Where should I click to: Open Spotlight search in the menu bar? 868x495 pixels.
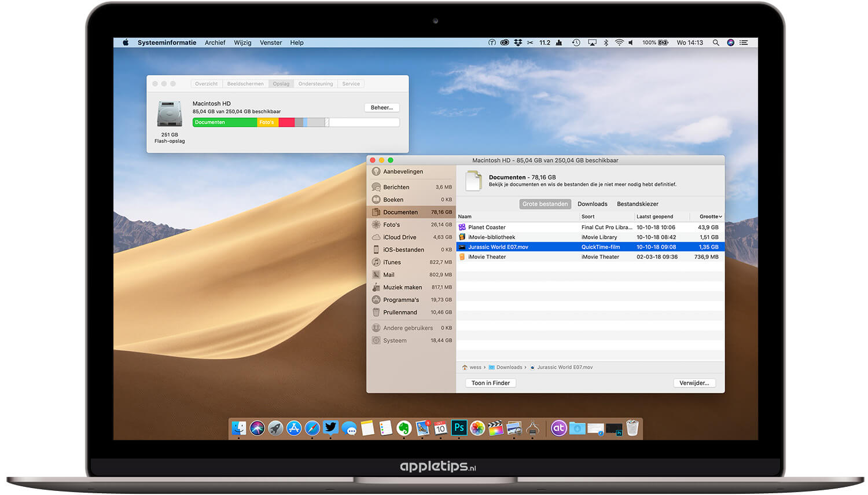tap(716, 43)
